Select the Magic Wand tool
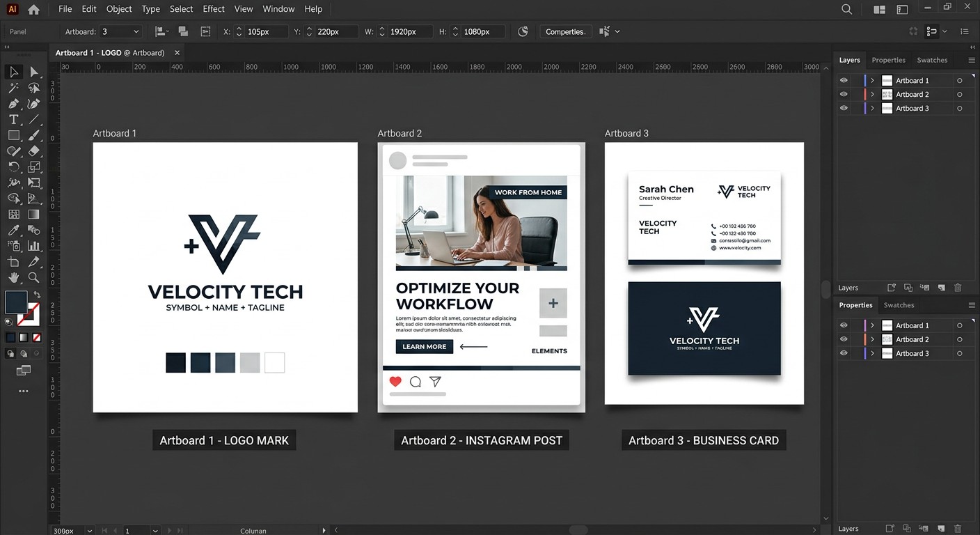This screenshot has width=980, height=535. tap(13, 88)
